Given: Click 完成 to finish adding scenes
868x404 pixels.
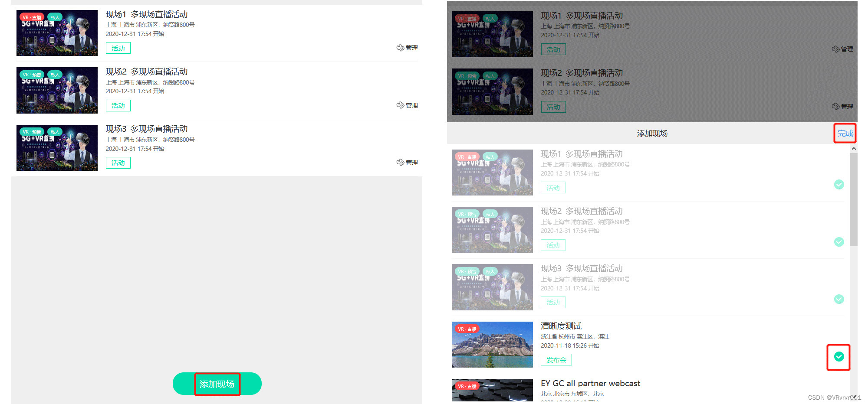Looking at the screenshot, I should [845, 133].
